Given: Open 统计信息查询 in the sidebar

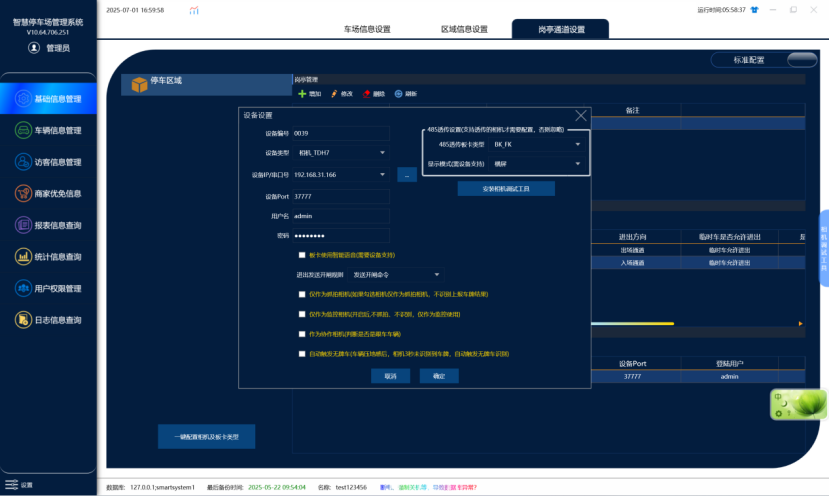Looking at the screenshot, I should pos(48,257).
